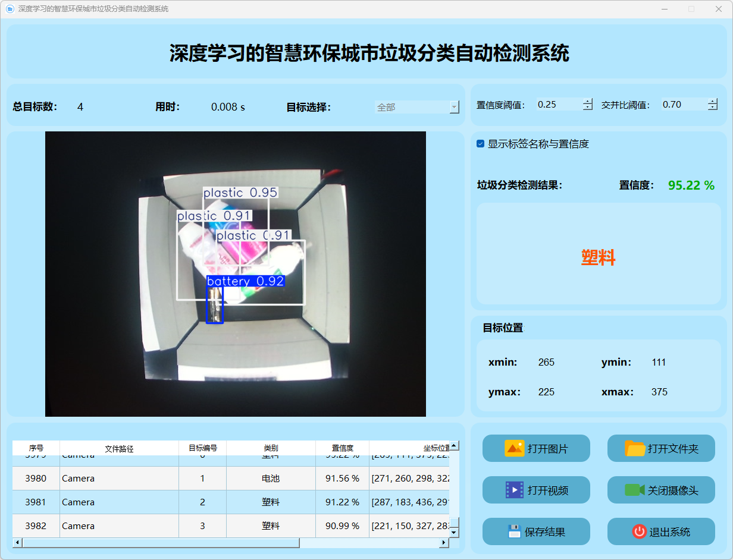Click the coordinates cell starting [271, 260
This screenshot has width=733, height=560.
point(409,479)
